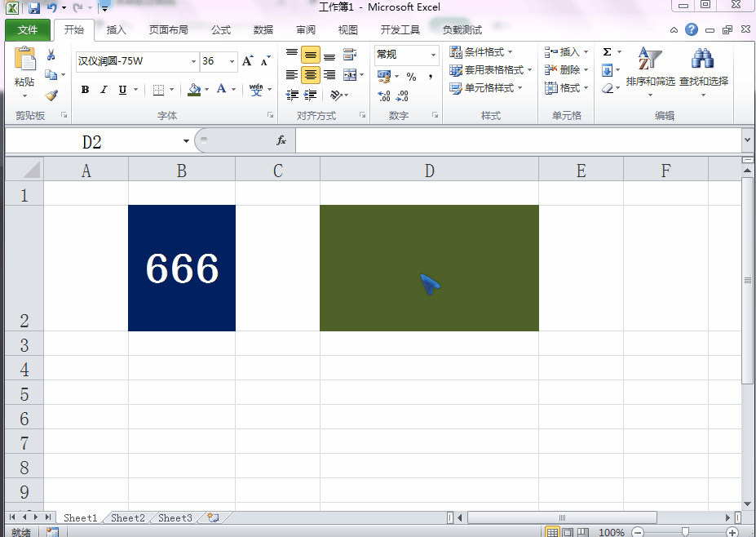Click the zoom slider handle
756x537 pixels.
click(685, 532)
